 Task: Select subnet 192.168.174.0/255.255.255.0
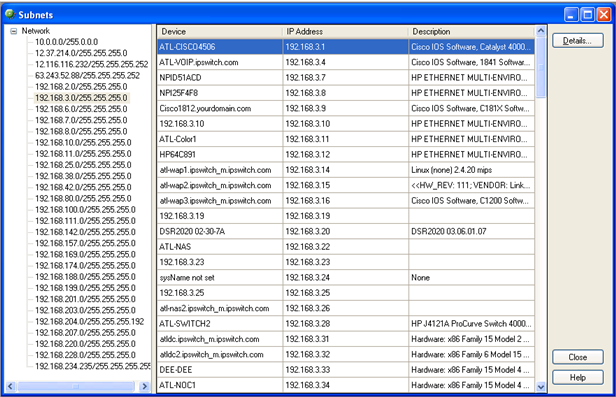tap(85, 265)
